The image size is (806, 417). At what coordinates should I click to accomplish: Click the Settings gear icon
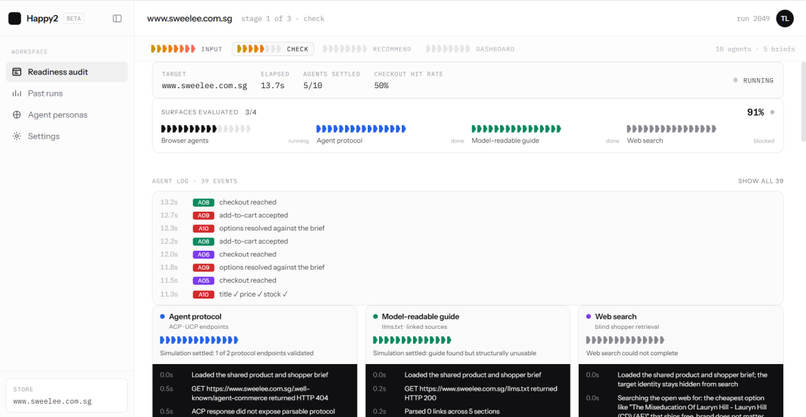click(17, 136)
